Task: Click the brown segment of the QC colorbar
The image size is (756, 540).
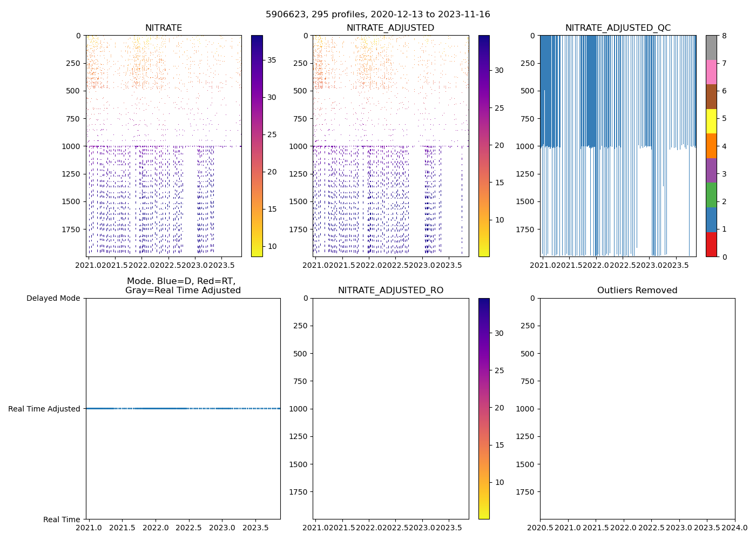Action: click(711, 97)
